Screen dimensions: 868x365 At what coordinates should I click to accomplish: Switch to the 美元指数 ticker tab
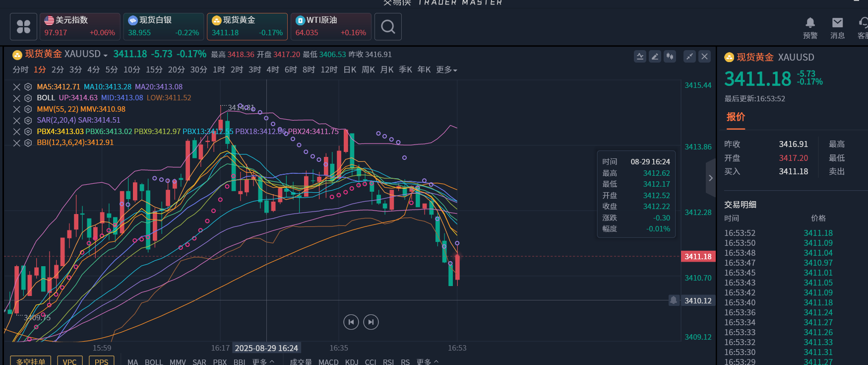pyautogui.click(x=80, y=26)
